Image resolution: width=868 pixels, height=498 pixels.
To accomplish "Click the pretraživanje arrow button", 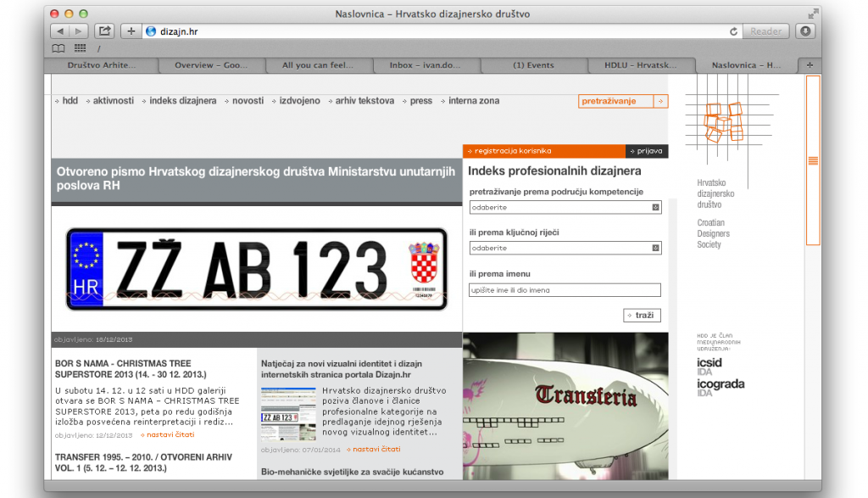I will [x=660, y=101].
